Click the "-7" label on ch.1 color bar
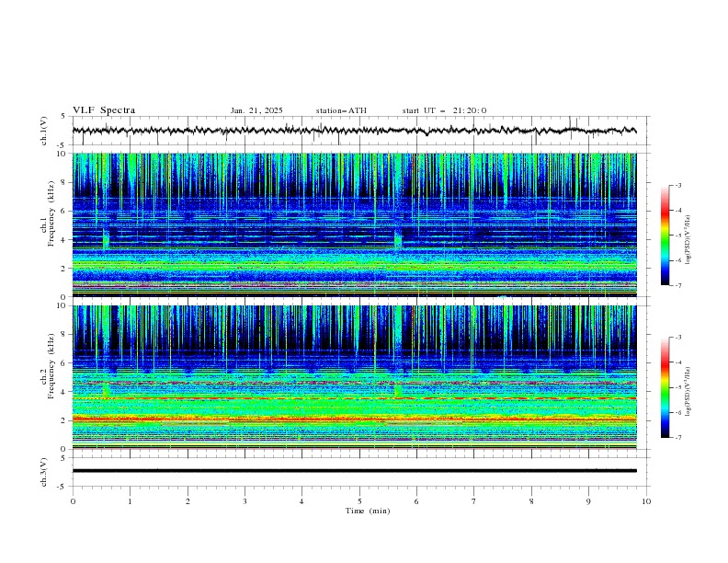Viewport: 728px width, 563px height. click(677, 285)
